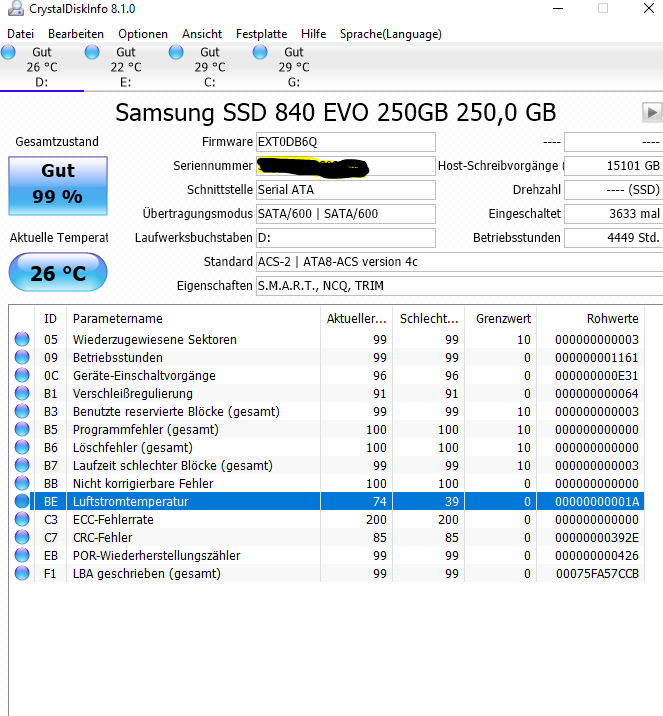Viewport: 663px width, 716px height.
Task: Click the 26 °C temperature button
Action: point(58,273)
